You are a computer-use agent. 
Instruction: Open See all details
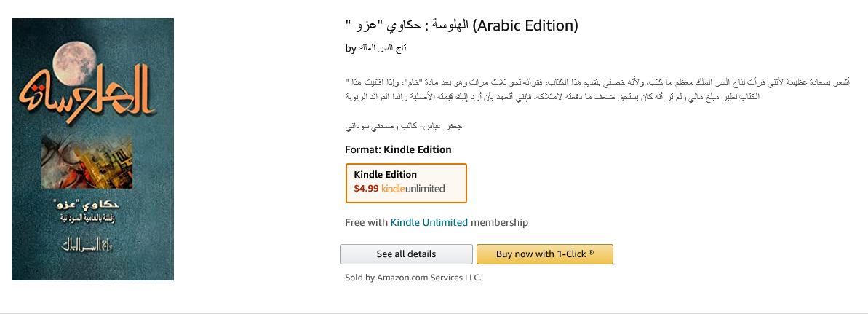(406, 254)
